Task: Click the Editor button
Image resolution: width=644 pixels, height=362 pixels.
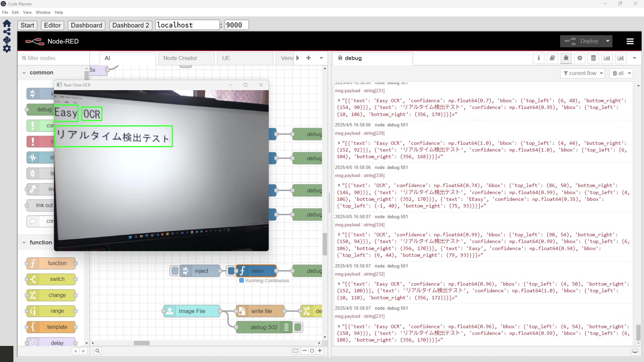Action: [x=52, y=25]
